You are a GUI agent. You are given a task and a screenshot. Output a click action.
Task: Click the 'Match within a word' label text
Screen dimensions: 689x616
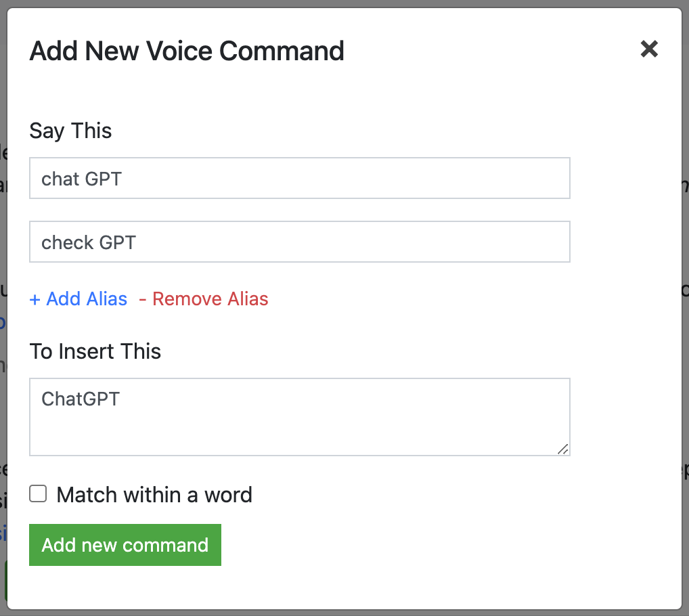(154, 495)
